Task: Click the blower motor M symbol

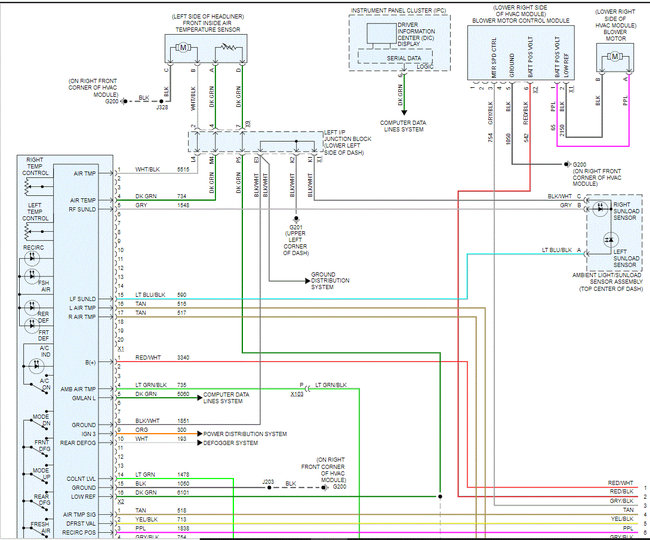Action: pyautogui.click(x=615, y=56)
